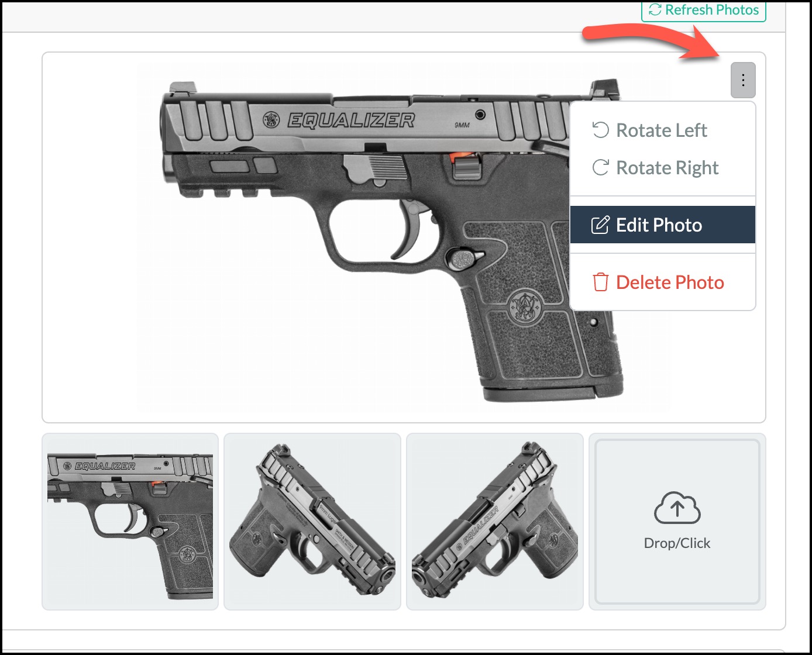Select the first side-view pistol thumbnail
812x655 pixels.
[130, 522]
